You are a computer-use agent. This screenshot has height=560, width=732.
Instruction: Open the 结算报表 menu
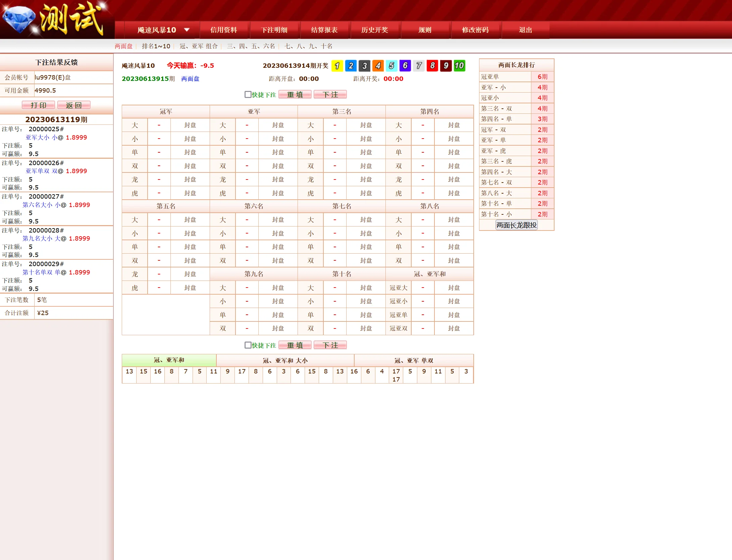click(324, 30)
